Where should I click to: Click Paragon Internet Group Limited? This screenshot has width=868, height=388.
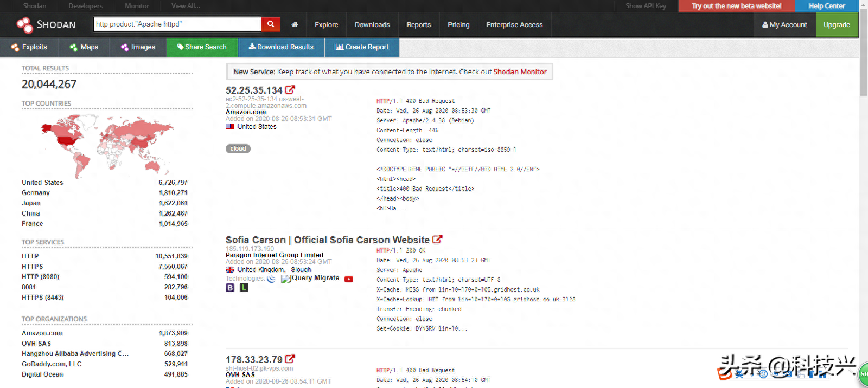point(275,255)
